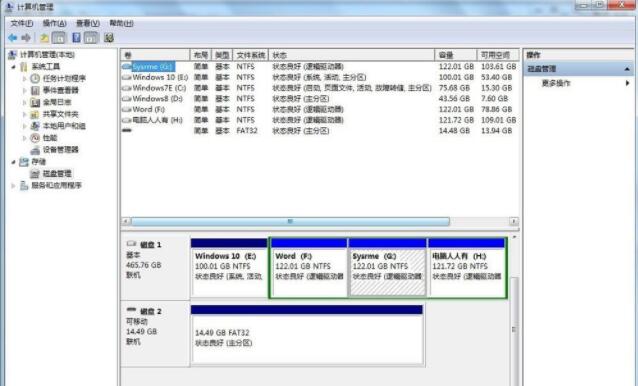Toggle the Show/Hide Action Pane toolbar icon
Viewport: 638px width, 386px height.
tap(91, 38)
